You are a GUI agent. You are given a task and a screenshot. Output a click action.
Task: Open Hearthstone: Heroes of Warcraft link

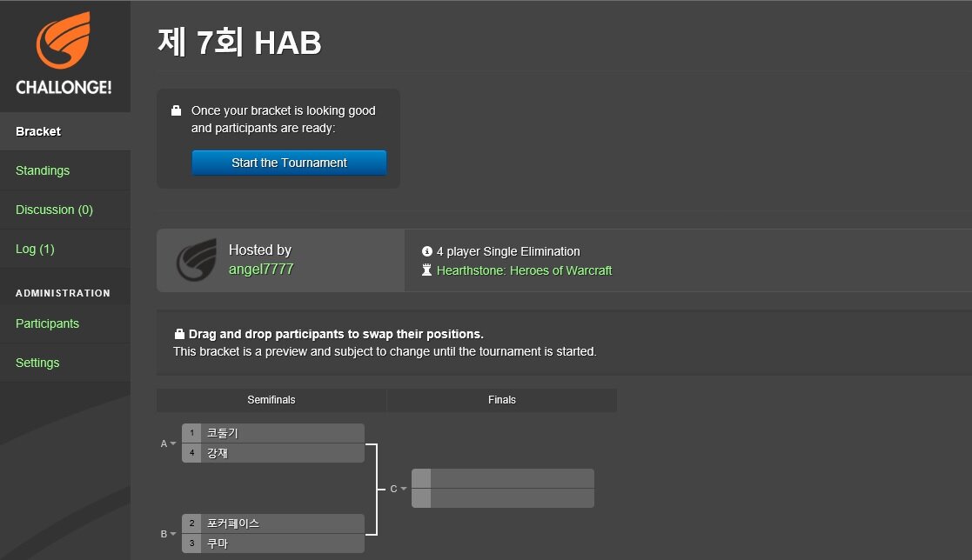pyautogui.click(x=524, y=270)
